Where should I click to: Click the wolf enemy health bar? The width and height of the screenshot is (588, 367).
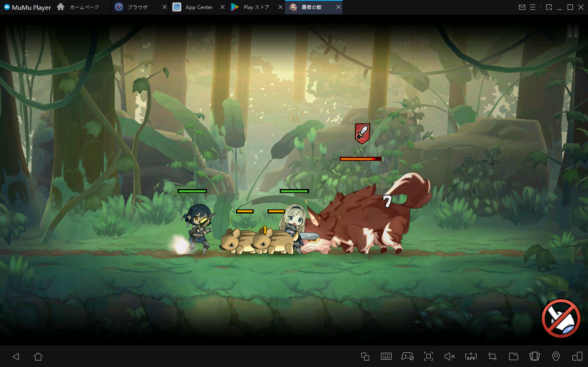pyautogui.click(x=361, y=159)
